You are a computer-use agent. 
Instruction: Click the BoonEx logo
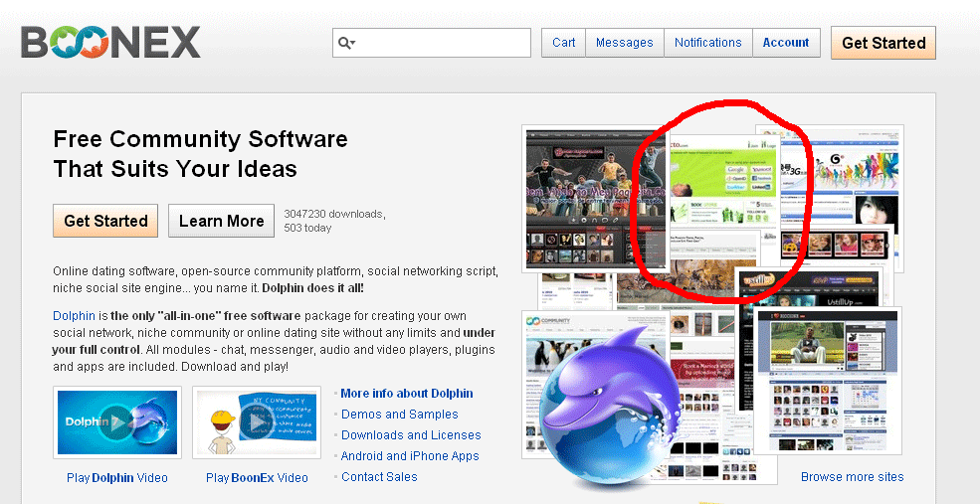110,42
